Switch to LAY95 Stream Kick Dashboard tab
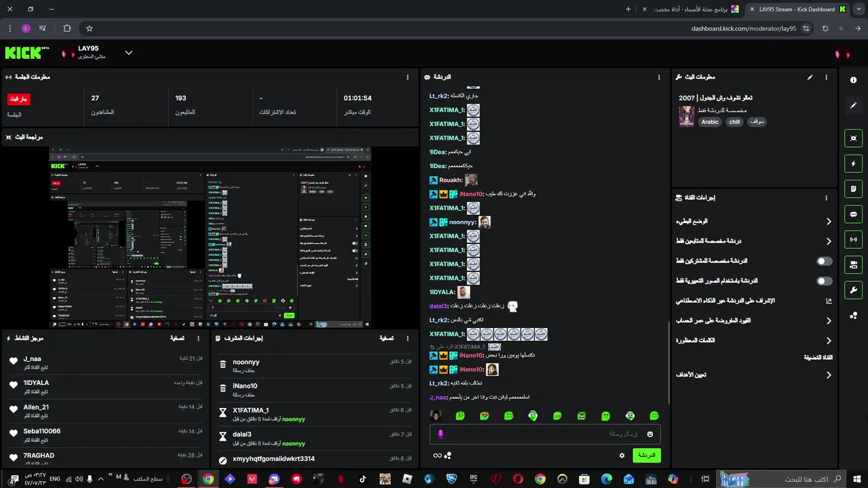This screenshot has height=488, width=868. pos(797,9)
